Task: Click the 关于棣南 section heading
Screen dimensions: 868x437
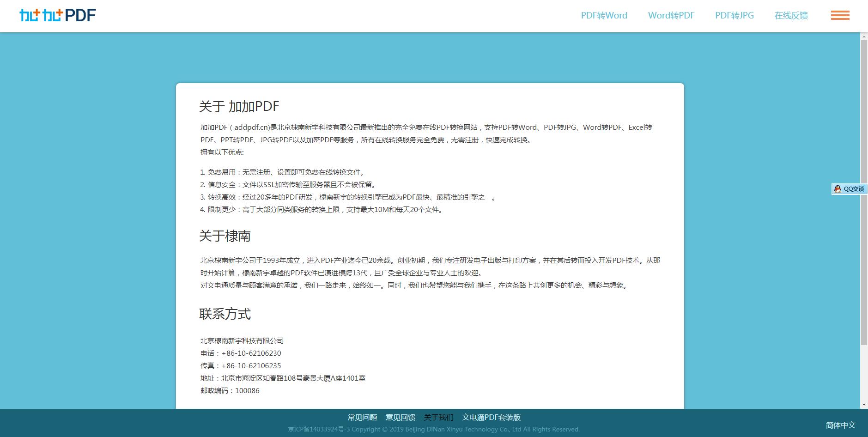Action: (225, 237)
